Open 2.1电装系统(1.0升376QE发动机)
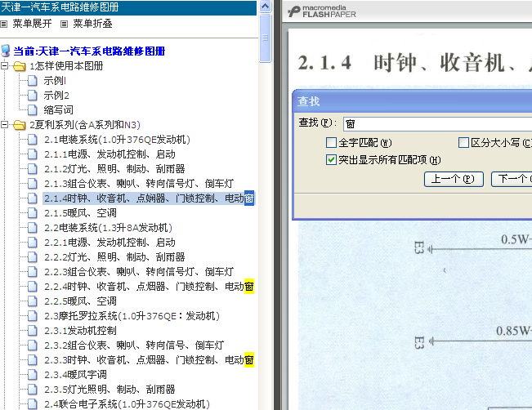 (117, 140)
